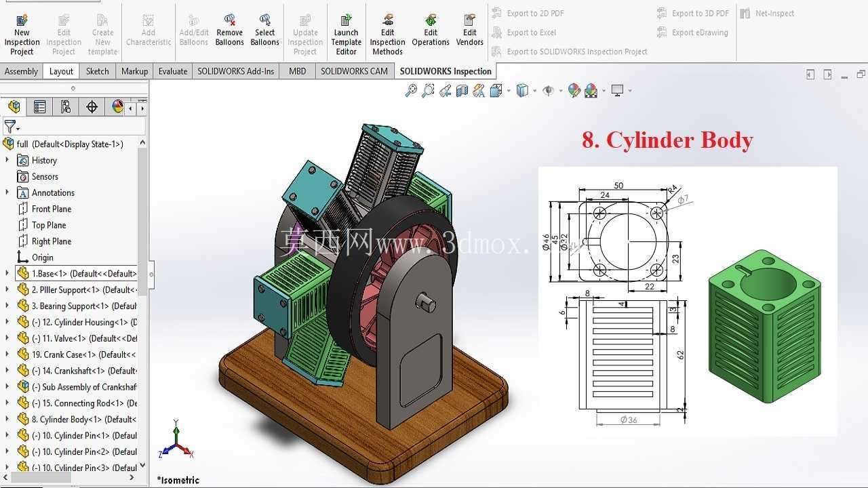
Task: Open DimXpertManager tab
Action: 92,107
